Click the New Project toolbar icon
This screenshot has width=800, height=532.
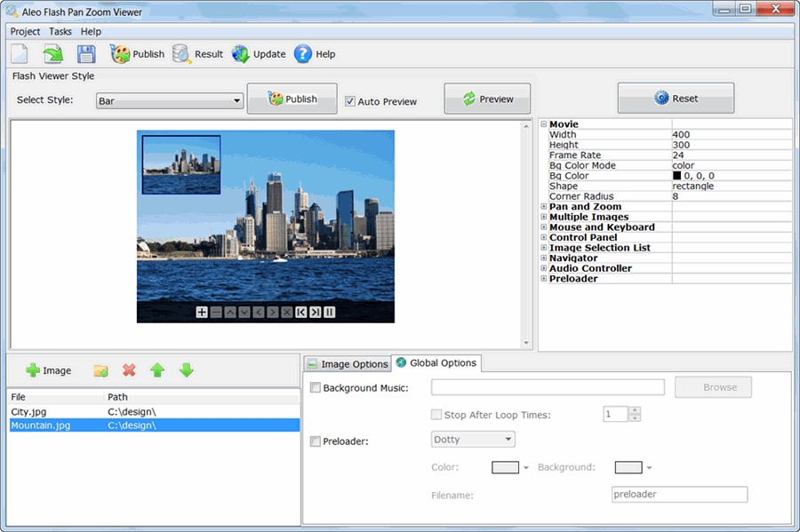pos(20,54)
